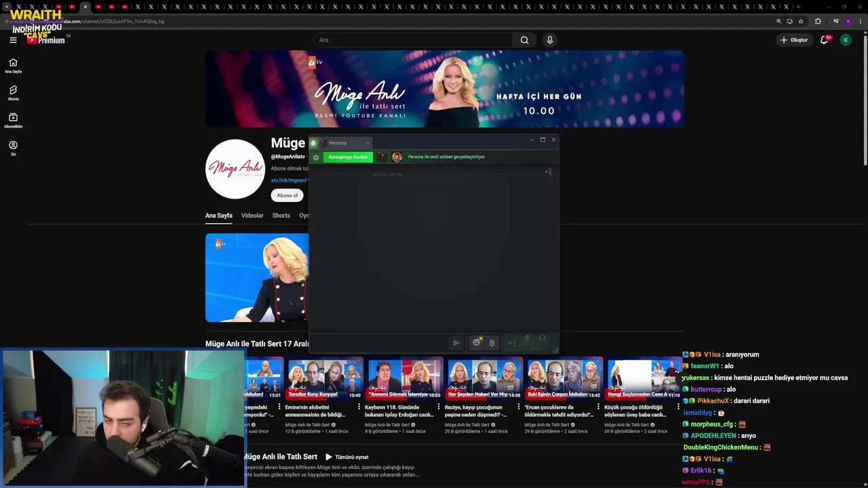Open the 'Hangi Suçlamadan Ceza Aldı' thumbnail
The width and height of the screenshot is (868, 488).
(x=644, y=378)
